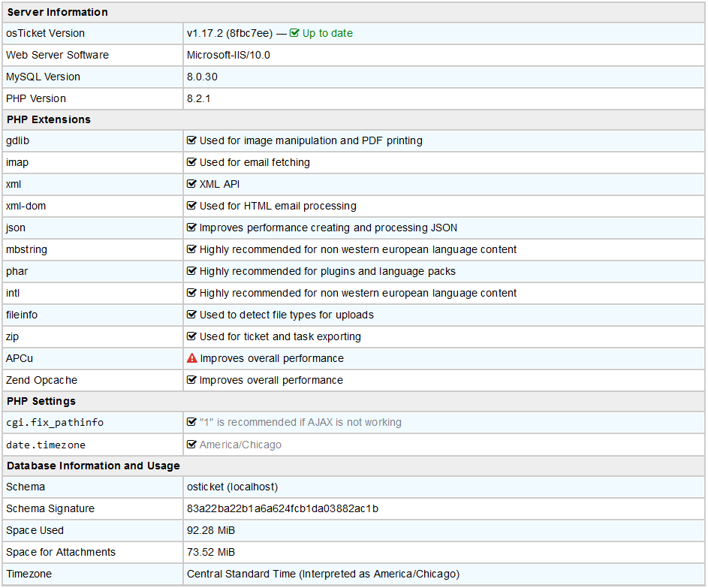Click the schema signature hash value
Screen dimensions: 708x588
(282, 508)
